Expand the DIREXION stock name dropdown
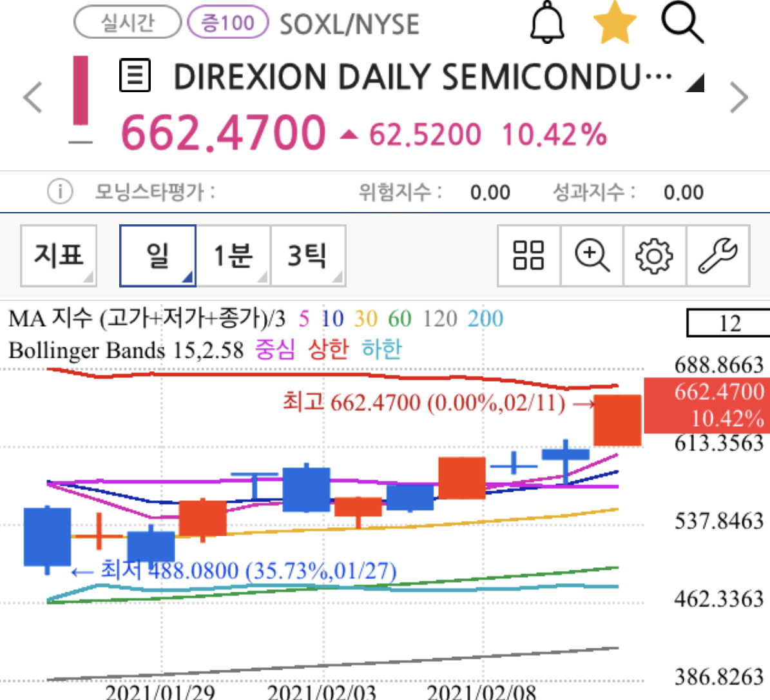770x700 pixels. (695, 83)
